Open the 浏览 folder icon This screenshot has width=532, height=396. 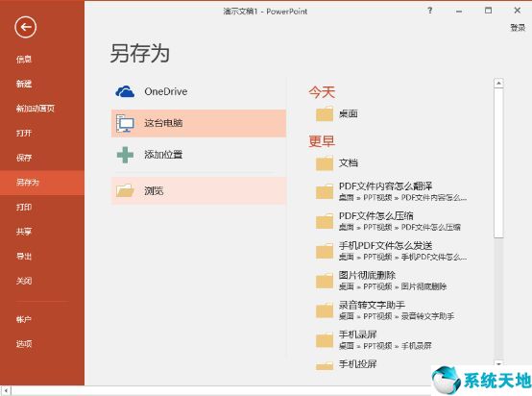[x=125, y=191]
